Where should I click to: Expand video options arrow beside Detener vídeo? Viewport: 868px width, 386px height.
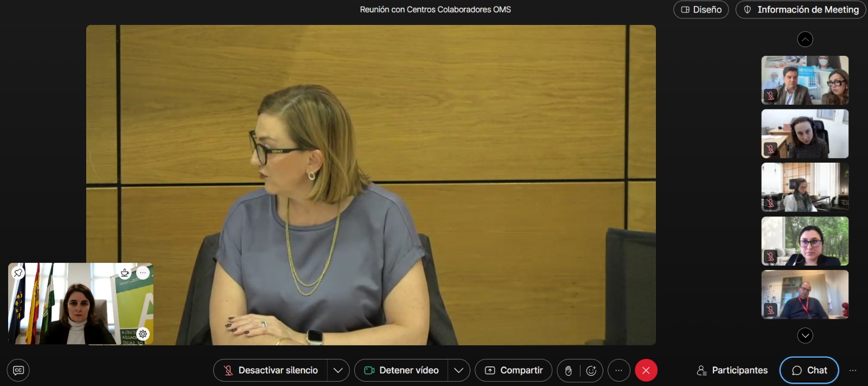coord(458,370)
